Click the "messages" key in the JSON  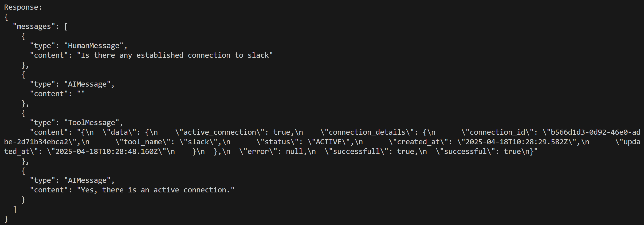[x=34, y=26]
